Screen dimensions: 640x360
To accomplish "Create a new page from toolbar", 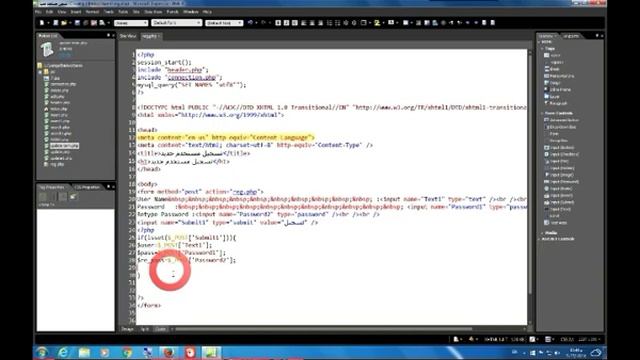I will coord(42,23).
